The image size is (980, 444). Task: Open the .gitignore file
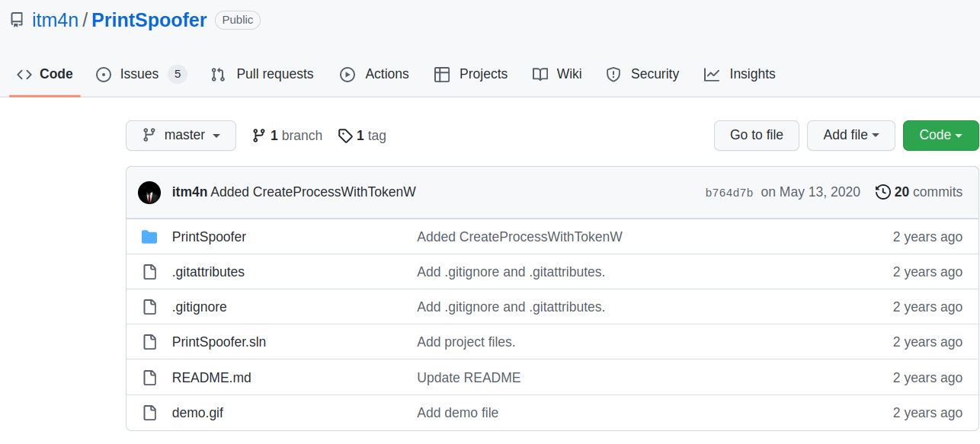(200, 307)
